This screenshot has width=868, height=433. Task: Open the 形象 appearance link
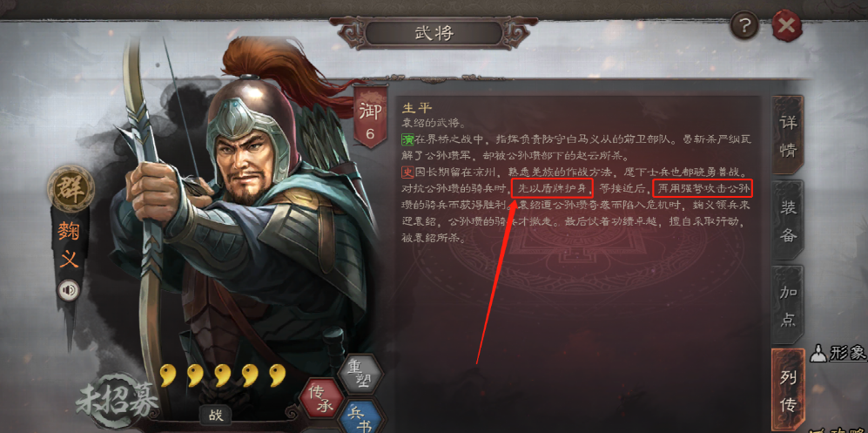[839, 353]
